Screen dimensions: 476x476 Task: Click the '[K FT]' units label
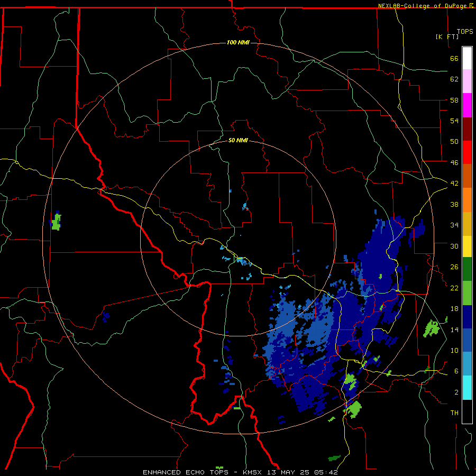click(447, 36)
